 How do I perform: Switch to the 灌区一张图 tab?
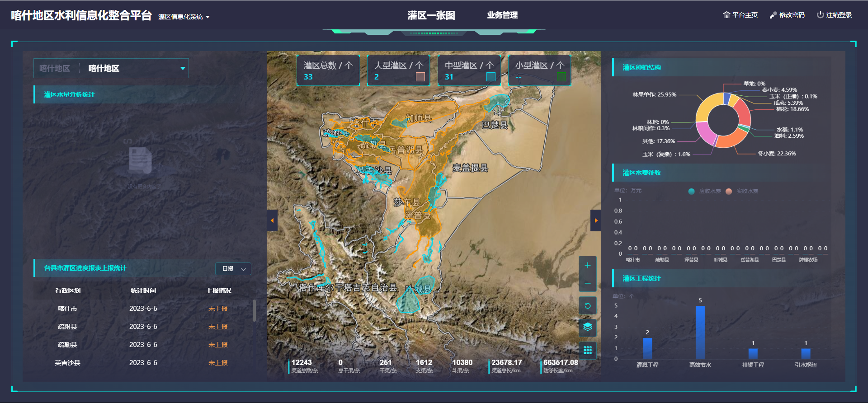(431, 15)
